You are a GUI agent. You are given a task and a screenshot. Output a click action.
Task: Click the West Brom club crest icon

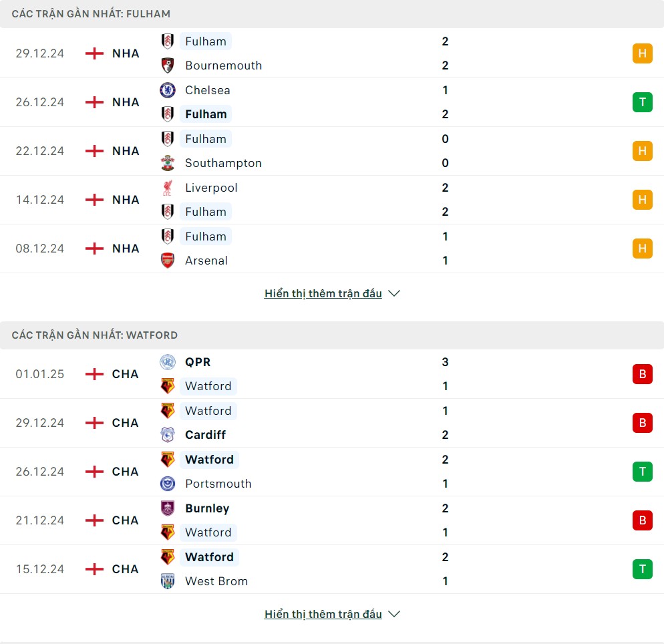point(168,581)
